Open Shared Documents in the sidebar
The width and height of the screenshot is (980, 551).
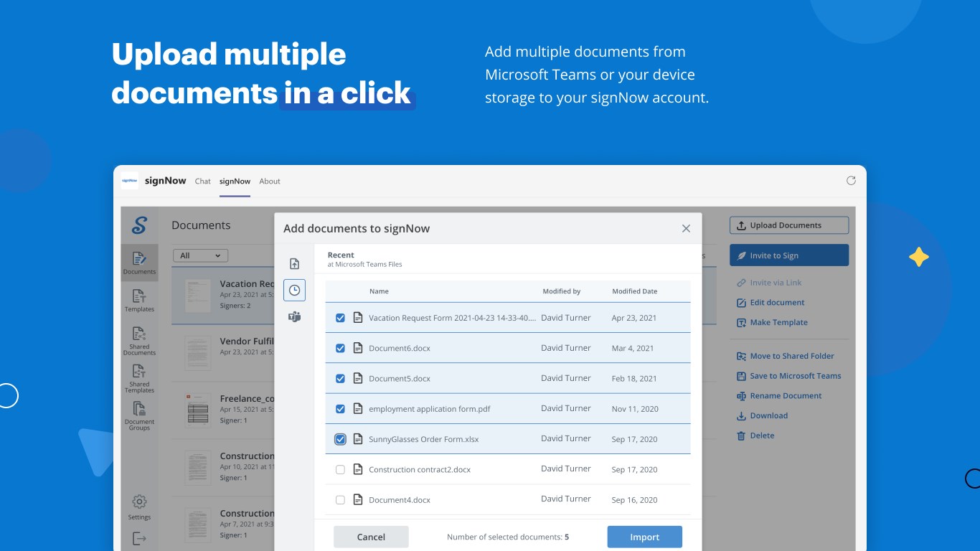[x=139, y=341]
